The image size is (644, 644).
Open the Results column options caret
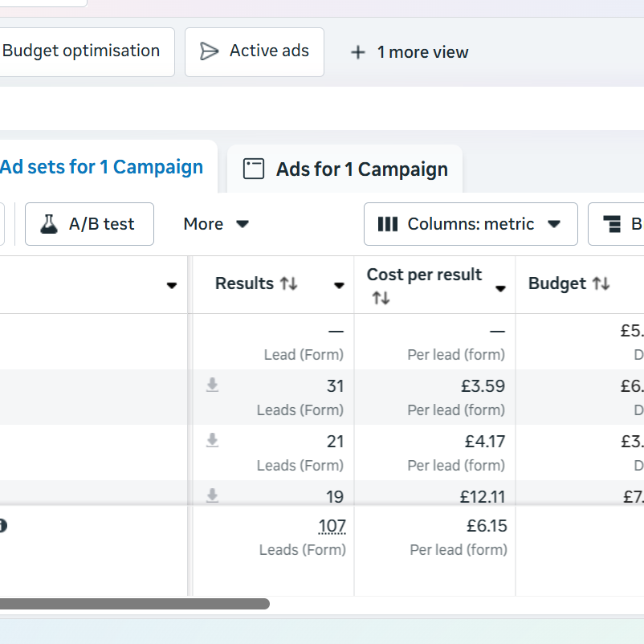pos(339,286)
